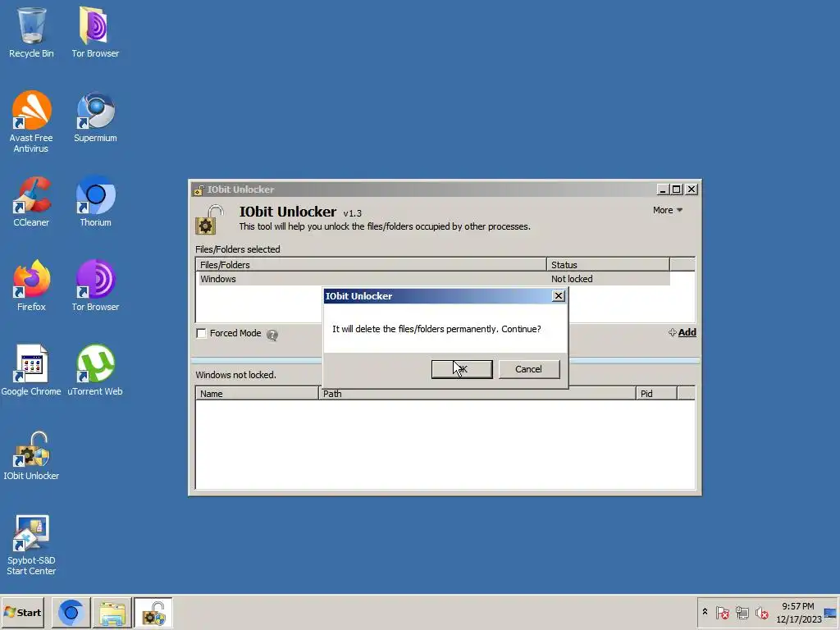Maximize the IObit Unlocker window

[x=677, y=189]
